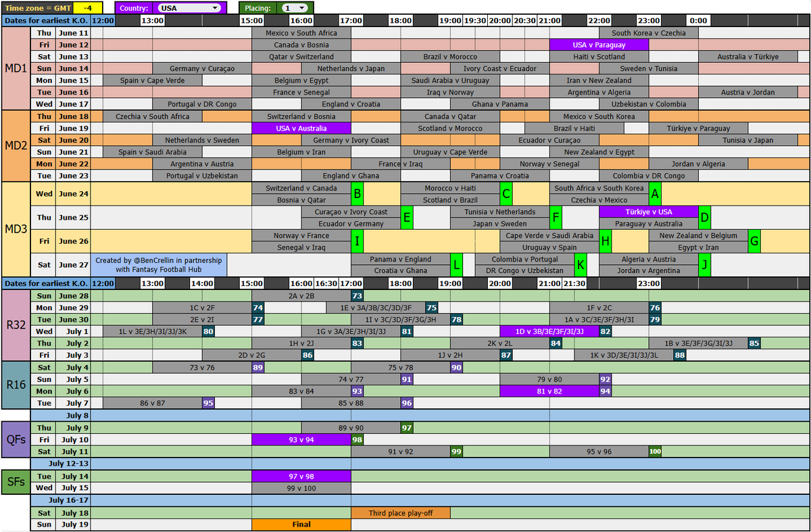Select the R16 round label
Viewport: 811px width, 532px height.
click(16, 385)
